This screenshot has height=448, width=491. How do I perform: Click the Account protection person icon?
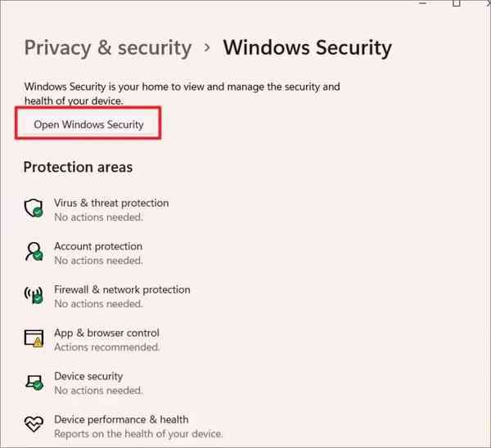point(34,252)
